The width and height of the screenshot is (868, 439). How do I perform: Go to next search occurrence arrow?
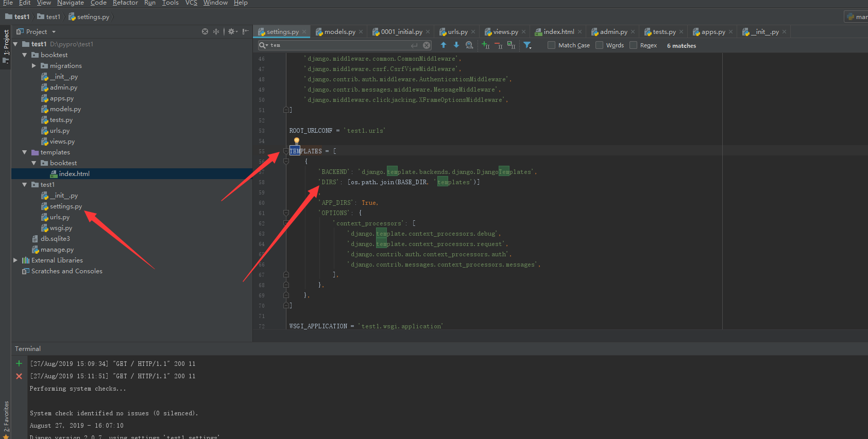tap(456, 45)
